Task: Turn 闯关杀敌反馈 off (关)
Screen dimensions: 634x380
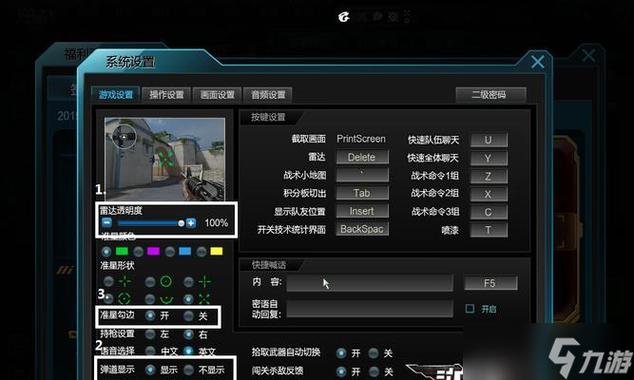Action: 374,371
